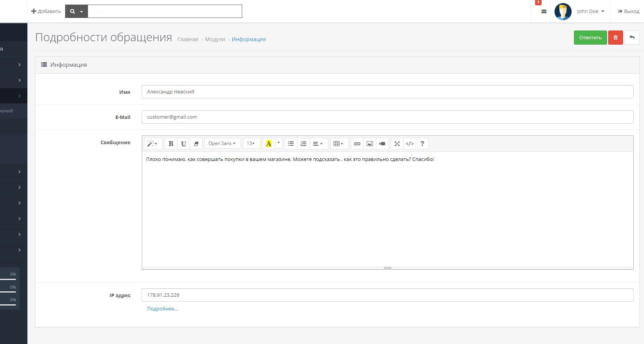Go to the Модули breadcrumb
The height and width of the screenshot is (344, 644).
[215, 39]
